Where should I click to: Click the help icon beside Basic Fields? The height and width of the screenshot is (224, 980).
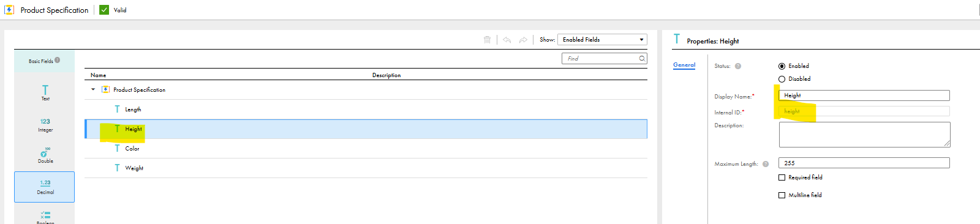tap(57, 60)
